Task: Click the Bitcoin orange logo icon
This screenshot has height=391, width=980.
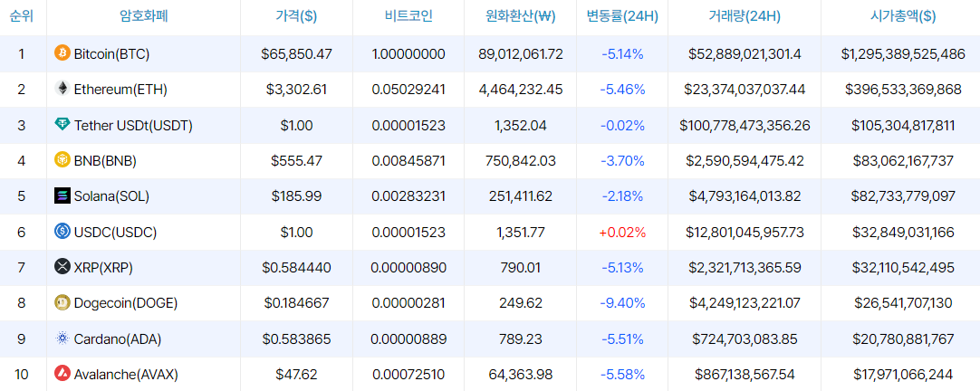Action: pyautogui.click(x=62, y=53)
